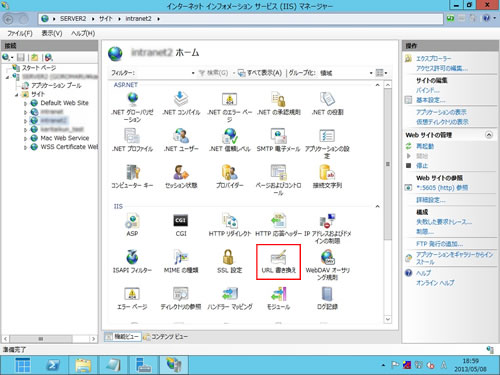Collapse the IIS group section
The height and width of the screenshot is (375, 500).
[x=377, y=206]
